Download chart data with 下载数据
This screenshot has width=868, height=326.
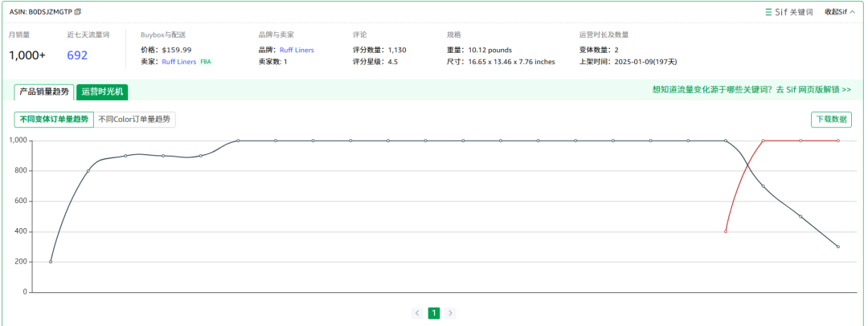click(x=832, y=119)
